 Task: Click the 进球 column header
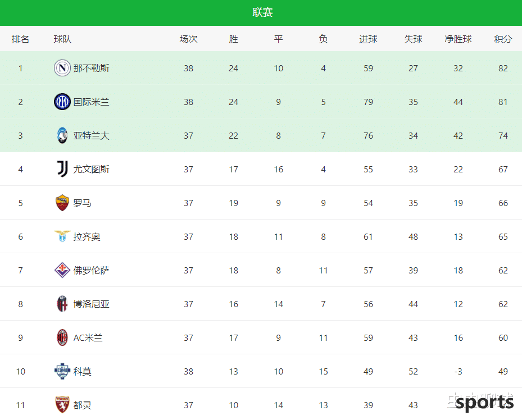click(368, 39)
